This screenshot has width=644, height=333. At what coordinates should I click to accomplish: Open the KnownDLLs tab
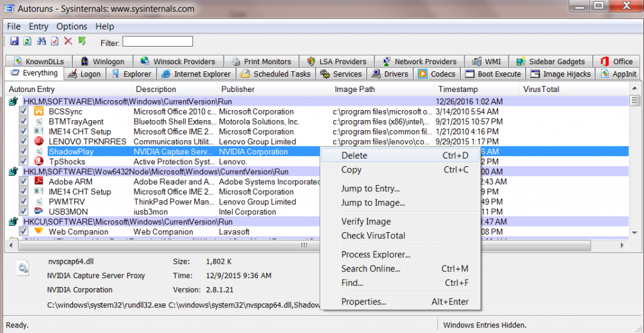[x=39, y=61]
